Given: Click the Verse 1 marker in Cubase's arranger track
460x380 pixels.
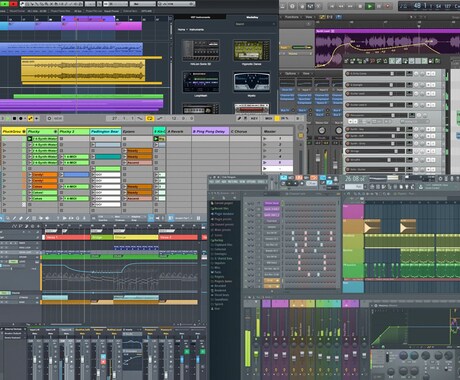Looking at the screenshot, I should 68,237.
